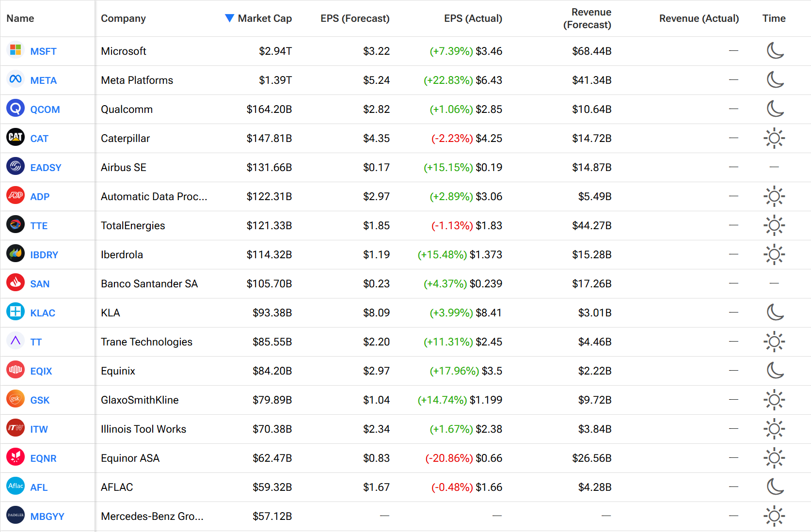
Task: Click the Santander logo icon
Action: coord(16,282)
